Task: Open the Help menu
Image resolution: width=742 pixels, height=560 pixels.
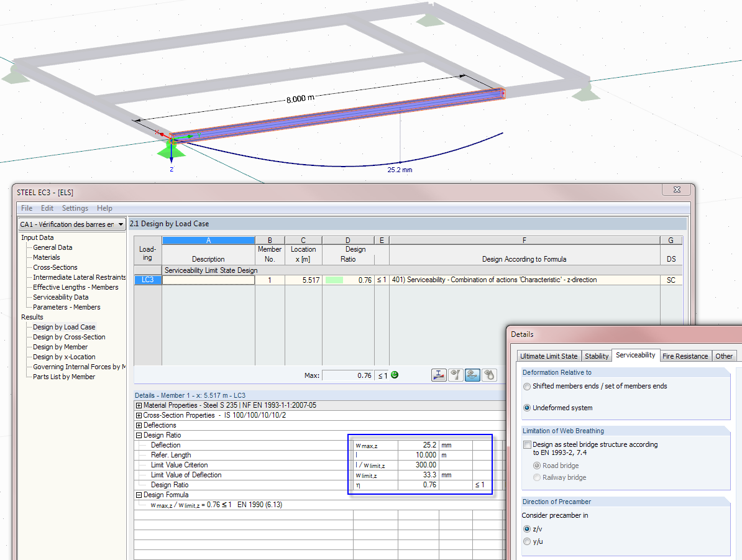Action: [104, 208]
